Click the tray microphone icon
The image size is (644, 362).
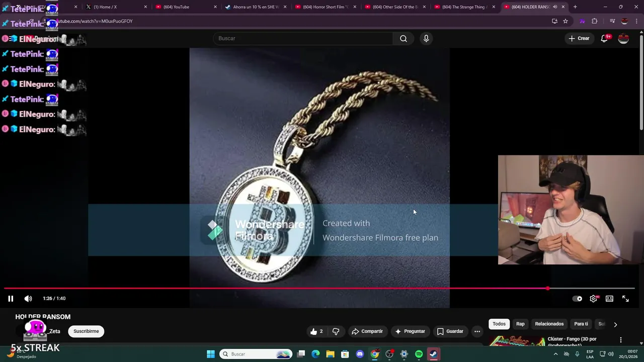coord(577,354)
